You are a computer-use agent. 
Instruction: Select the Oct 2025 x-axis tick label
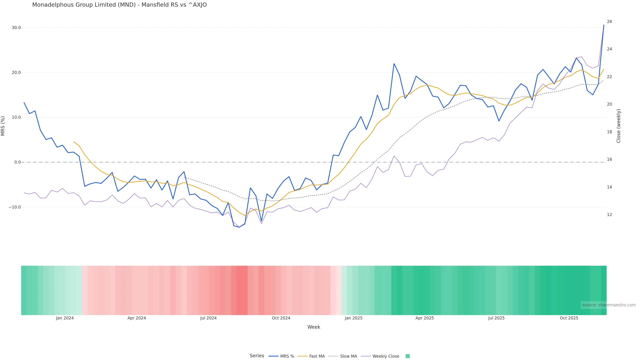click(569, 318)
